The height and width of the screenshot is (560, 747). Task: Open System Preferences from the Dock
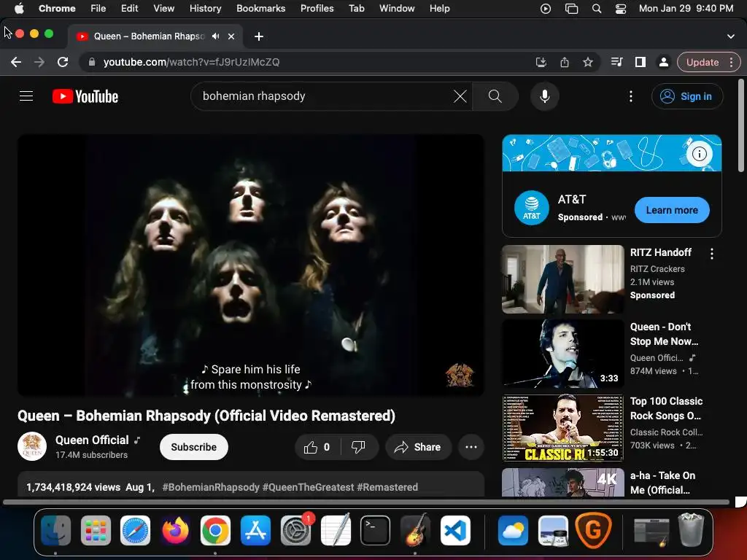pos(295,530)
